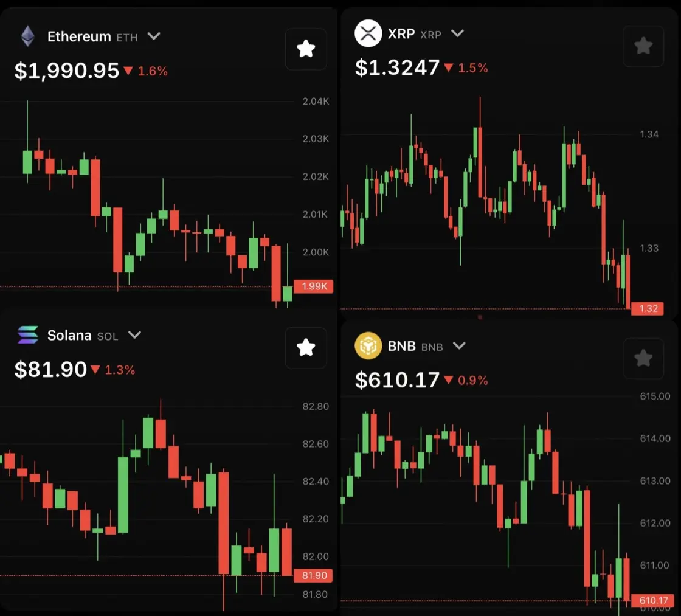Image resolution: width=681 pixels, height=616 pixels.
Task: Unfavorite Ethereum with the star button
Action: pyautogui.click(x=306, y=49)
